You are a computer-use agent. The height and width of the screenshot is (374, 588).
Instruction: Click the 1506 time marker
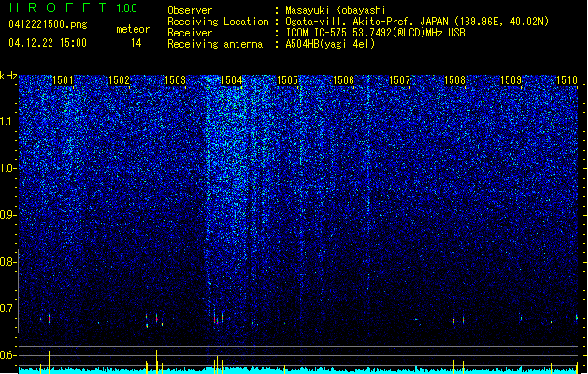[343, 80]
